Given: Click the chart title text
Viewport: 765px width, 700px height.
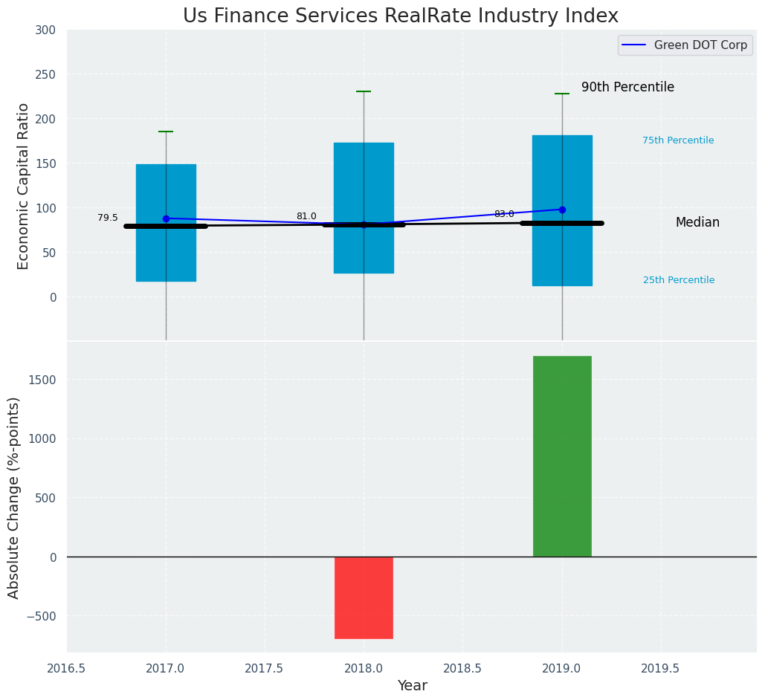Looking at the screenshot, I should pos(400,16).
